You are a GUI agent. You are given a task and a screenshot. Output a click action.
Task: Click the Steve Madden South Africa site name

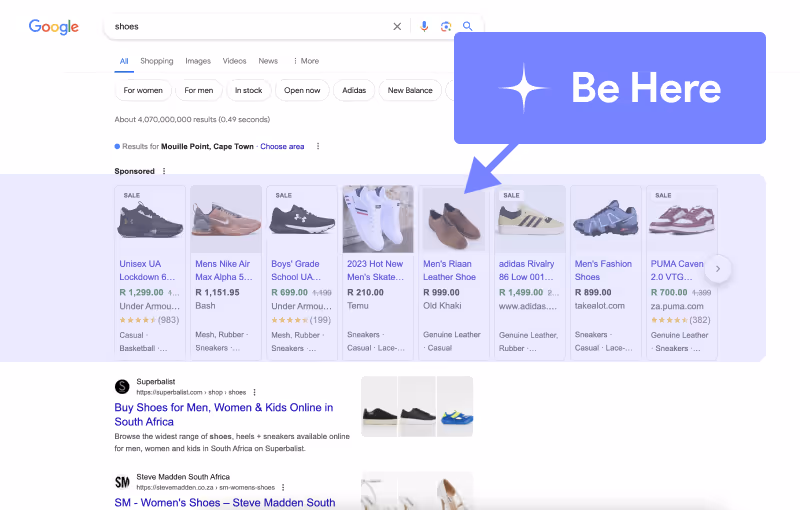(183, 477)
